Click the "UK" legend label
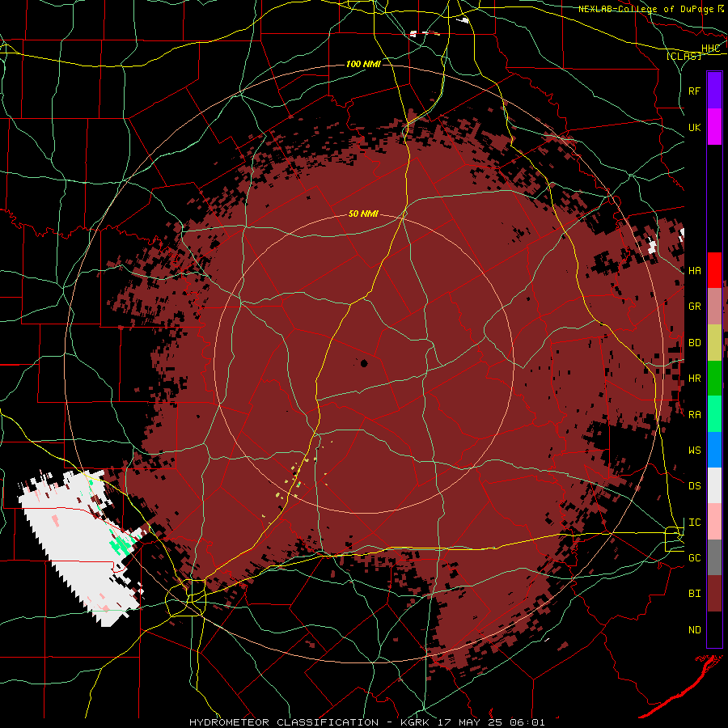This screenshot has width=728, height=728. pyautogui.click(x=695, y=127)
